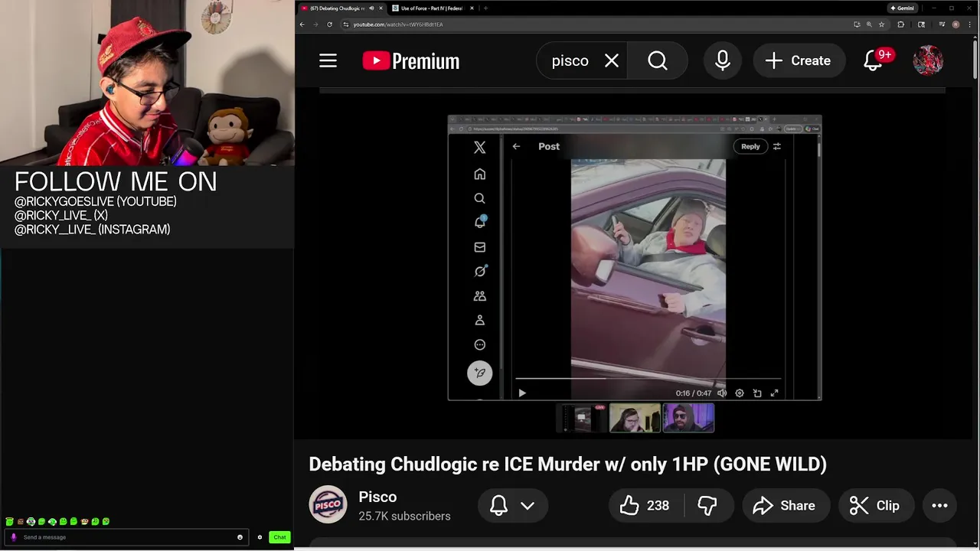The width and height of the screenshot is (980, 551).
Task: Go to the YouTube Premium home logo
Action: [411, 60]
